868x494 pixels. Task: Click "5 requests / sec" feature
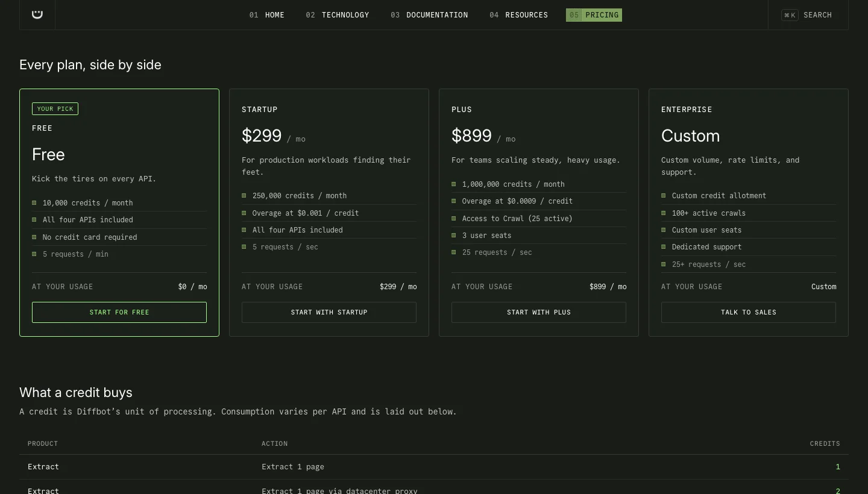[285, 247]
